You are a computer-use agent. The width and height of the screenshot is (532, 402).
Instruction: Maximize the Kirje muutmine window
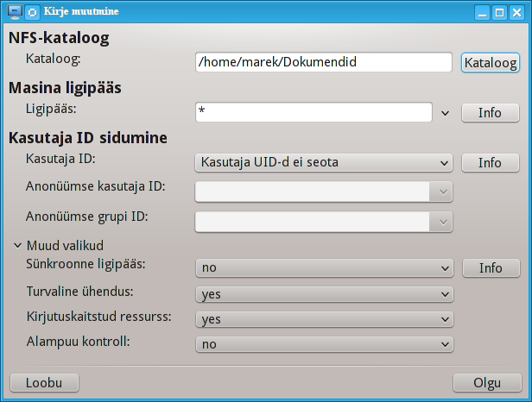[x=499, y=13]
